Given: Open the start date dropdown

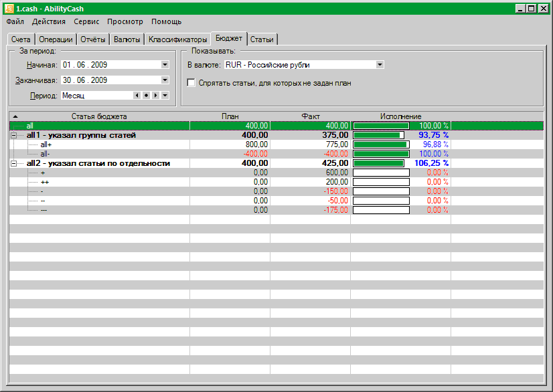Looking at the screenshot, I should [x=165, y=65].
